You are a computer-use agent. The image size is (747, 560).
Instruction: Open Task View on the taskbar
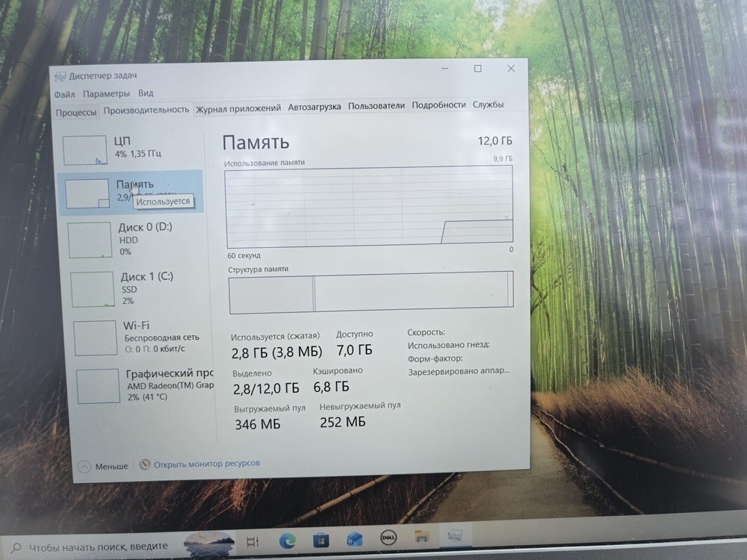pyautogui.click(x=252, y=539)
